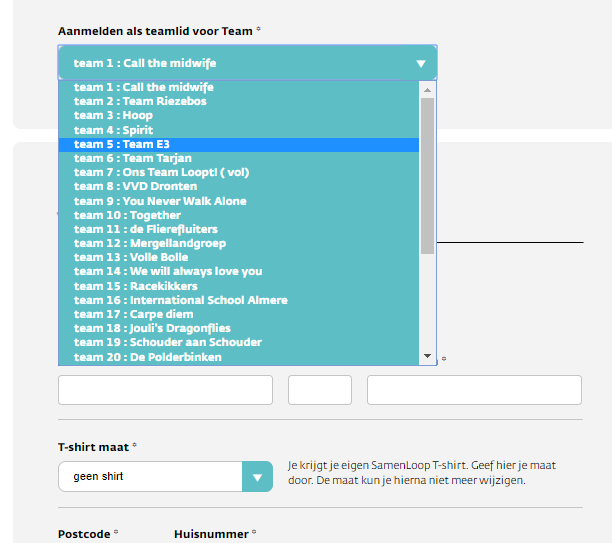This screenshot has height=543, width=612.
Task: Select team 10 : Together
Action: (238, 215)
